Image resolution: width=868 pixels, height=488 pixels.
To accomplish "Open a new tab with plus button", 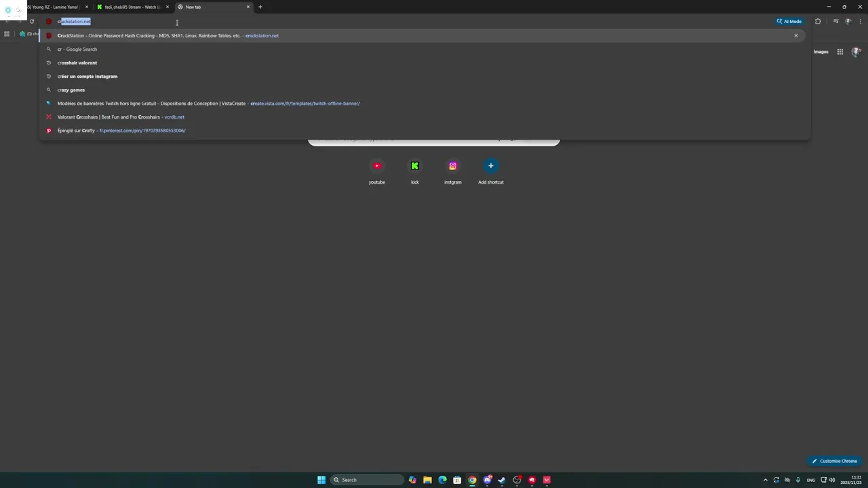I will pos(260,7).
